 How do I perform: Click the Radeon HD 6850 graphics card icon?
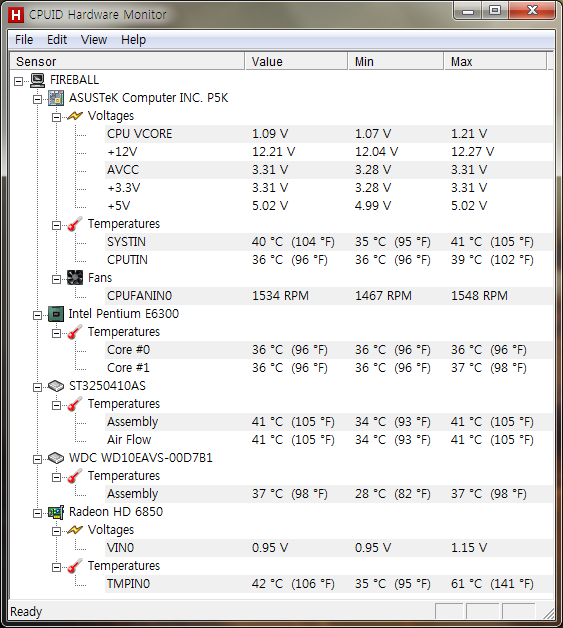click(x=56, y=512)
